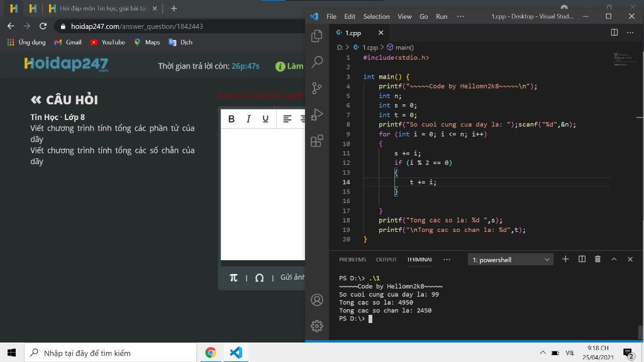
Task: Click Bold in the answer editor
Action: pyautogui.click(x=231, y=119)
